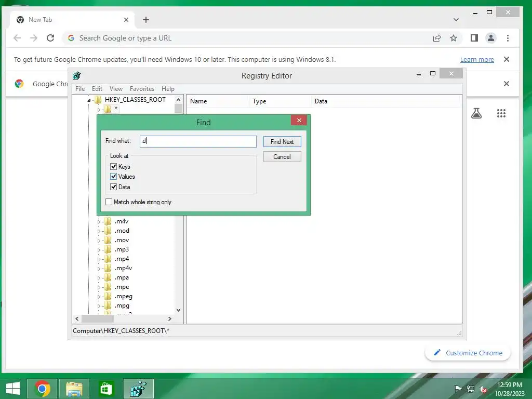
Task: Collapse the HKEY_CLASSES_ROOT tree node
Action: (89, 100)
